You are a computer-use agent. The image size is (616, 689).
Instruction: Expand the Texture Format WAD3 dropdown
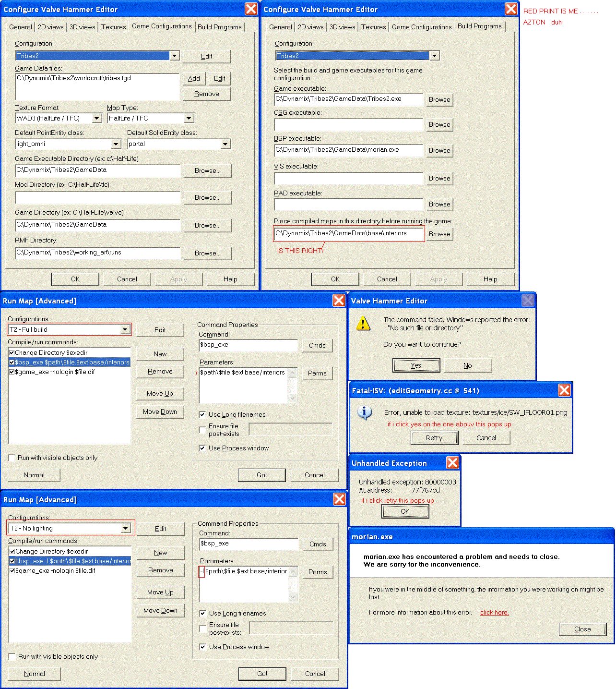click(x=97, y=118)
